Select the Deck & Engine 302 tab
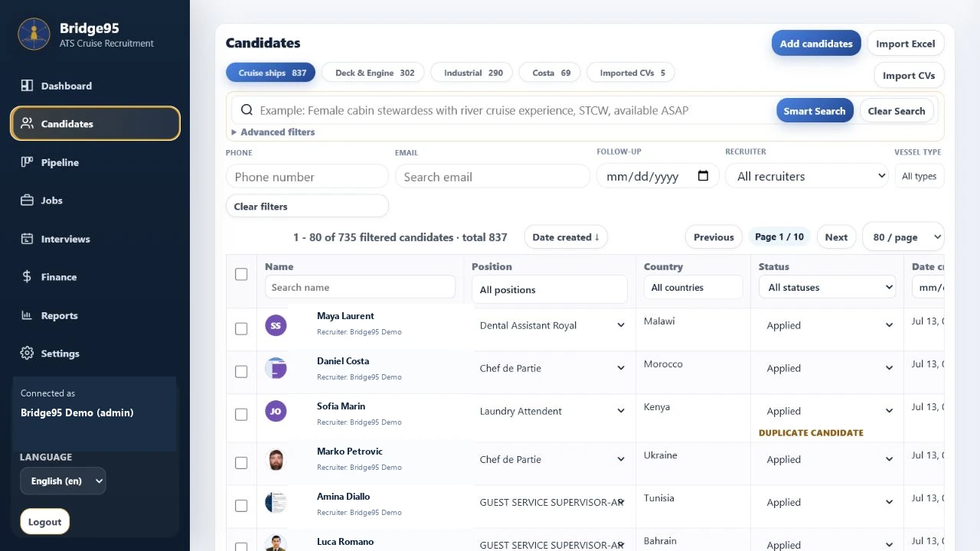 [x=374, y=73]
